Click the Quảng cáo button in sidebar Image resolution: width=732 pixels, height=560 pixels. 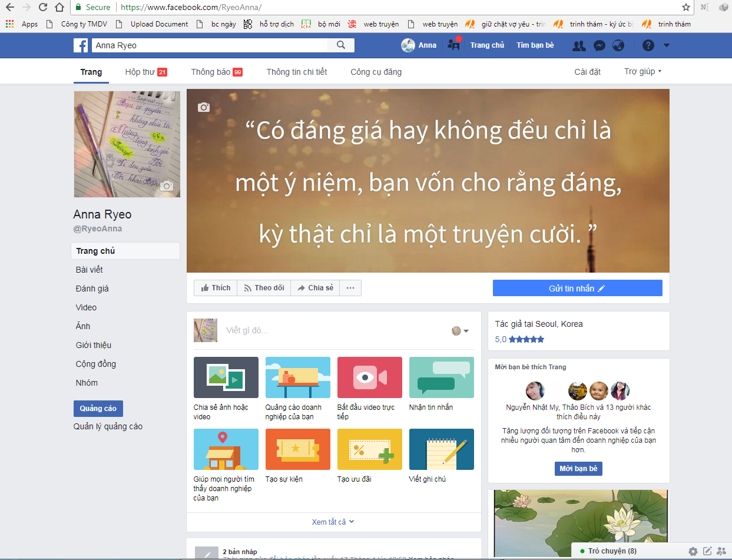tap(98, 409)
